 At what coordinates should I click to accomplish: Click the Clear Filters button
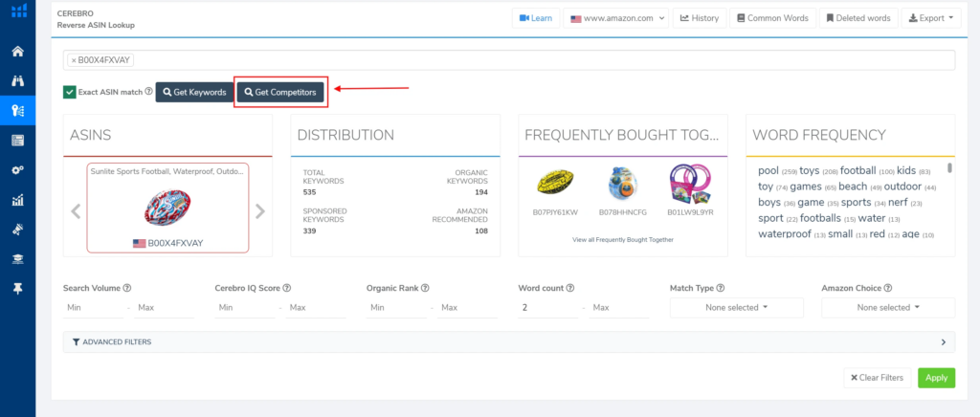(879, 378)
